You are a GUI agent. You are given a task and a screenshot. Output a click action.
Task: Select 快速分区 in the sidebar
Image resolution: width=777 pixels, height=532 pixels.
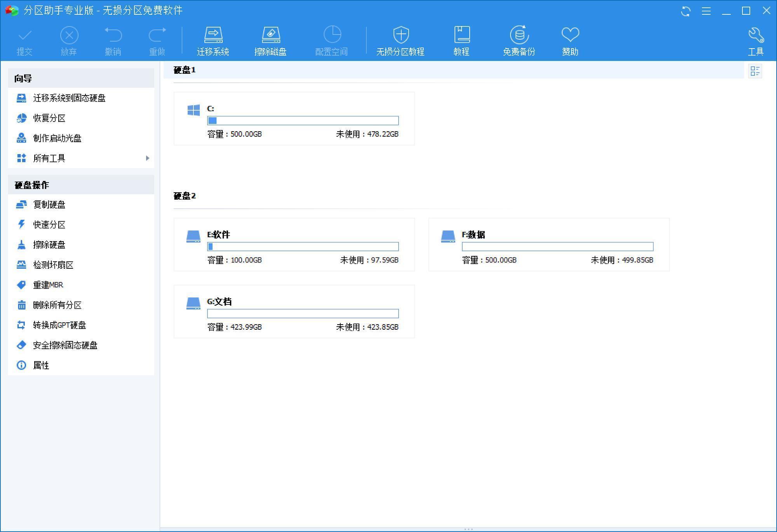(x=49, y=224)
